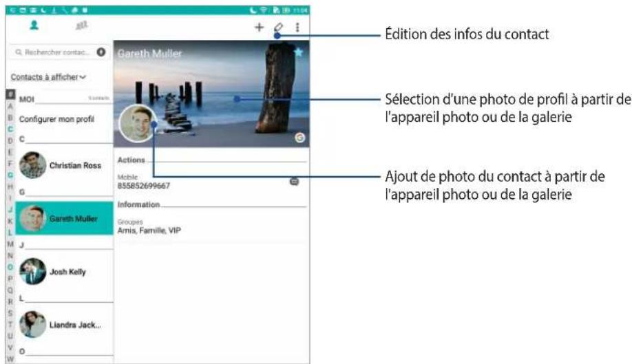This screenshot has height=364, width=632.
Task: Open the three-dot overflow menu
Action: (x=297, y=28)
